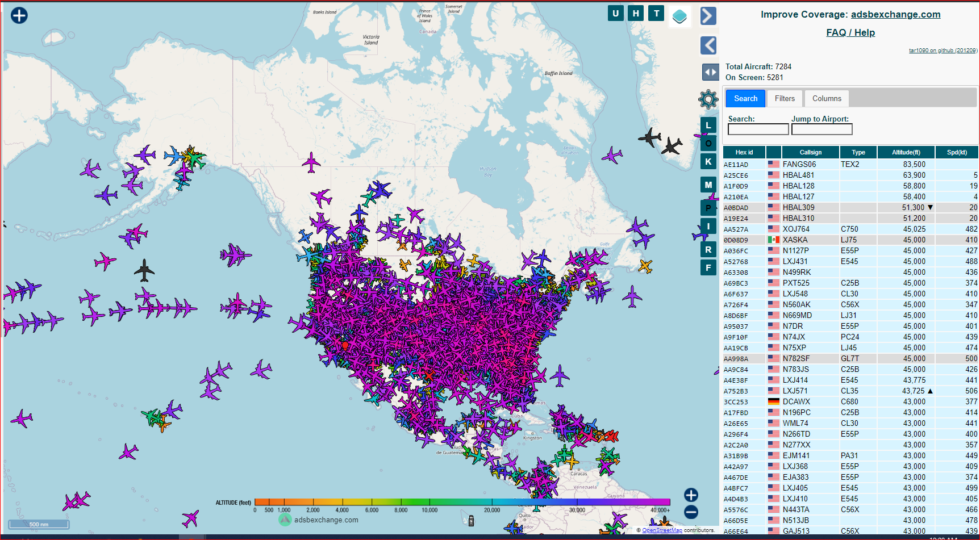The image size is (980, 540).
Task: Focus the Jump to Airport field
Action: point(821,129)
